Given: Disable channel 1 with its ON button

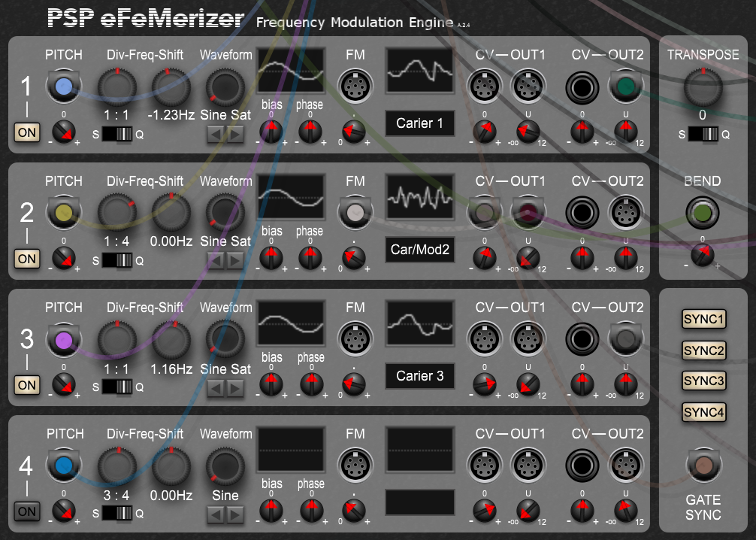Looking at the screenshot, I should pos(27,132).
